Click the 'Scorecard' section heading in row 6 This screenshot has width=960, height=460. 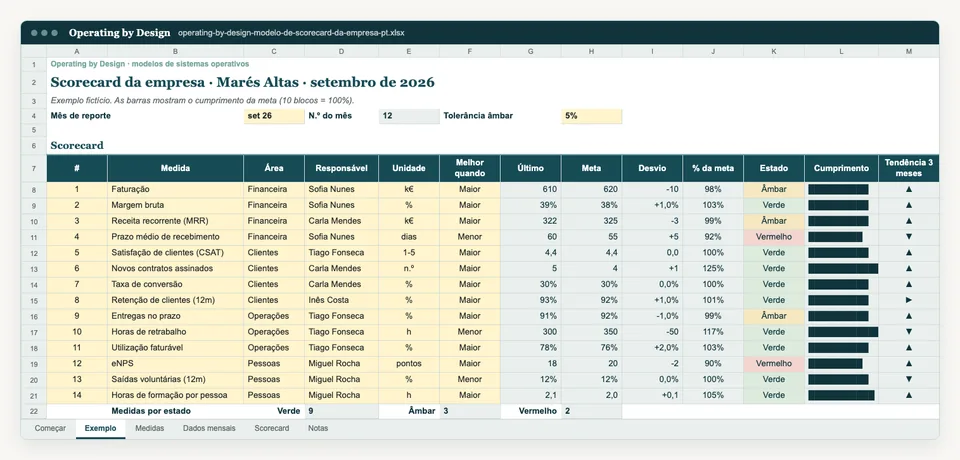(77, 146)
